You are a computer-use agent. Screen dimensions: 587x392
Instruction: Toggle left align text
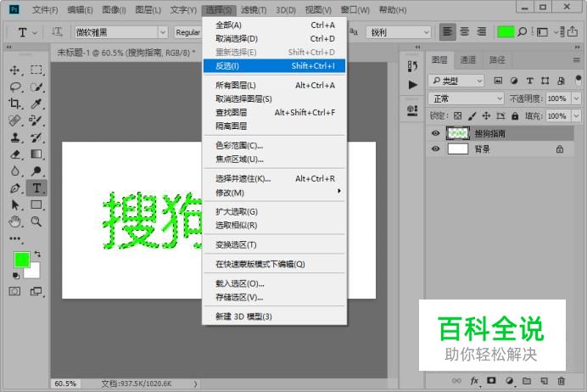[x=447, y=32]
